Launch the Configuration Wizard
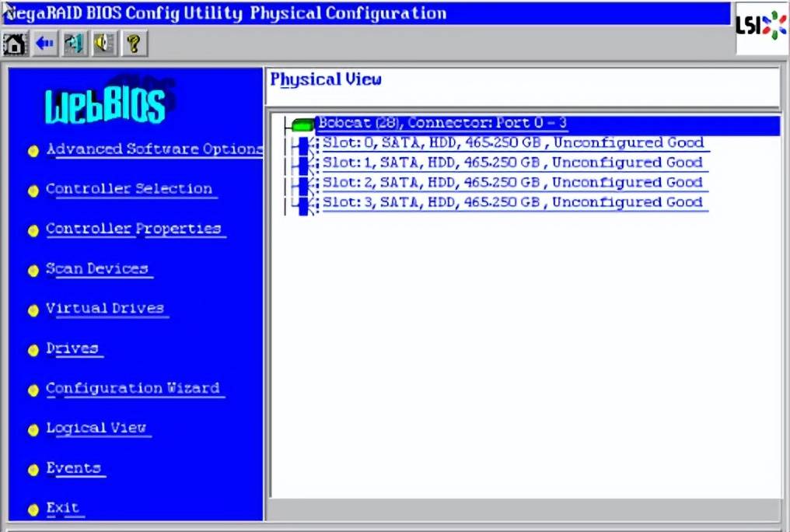 133,388
